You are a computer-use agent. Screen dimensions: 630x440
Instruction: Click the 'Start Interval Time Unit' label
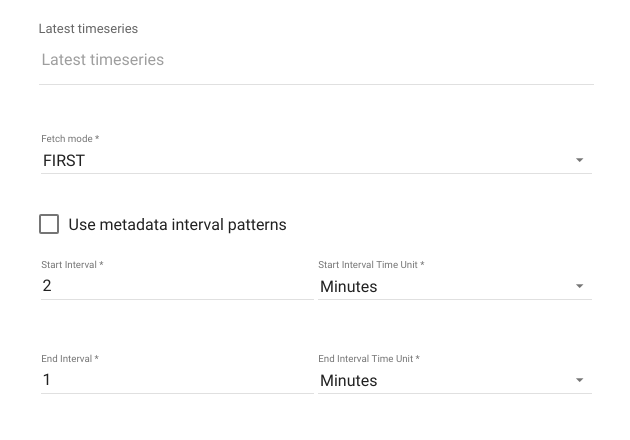pos(368,265)
